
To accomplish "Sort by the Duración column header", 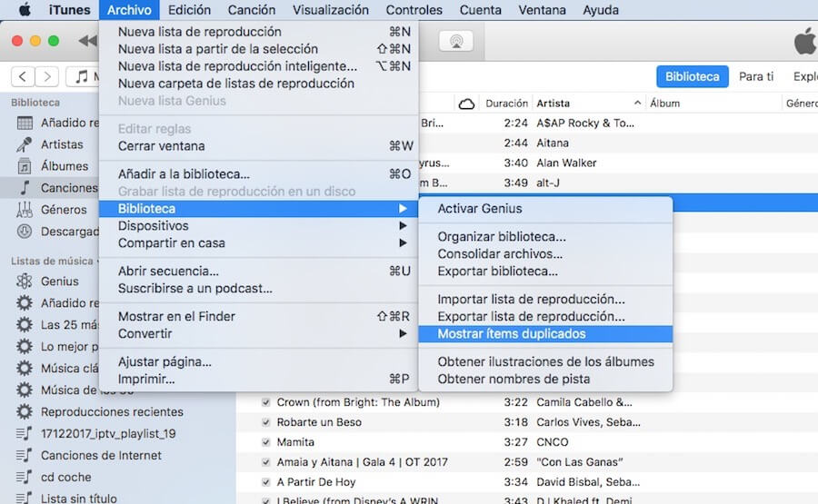I will [506, 104].
